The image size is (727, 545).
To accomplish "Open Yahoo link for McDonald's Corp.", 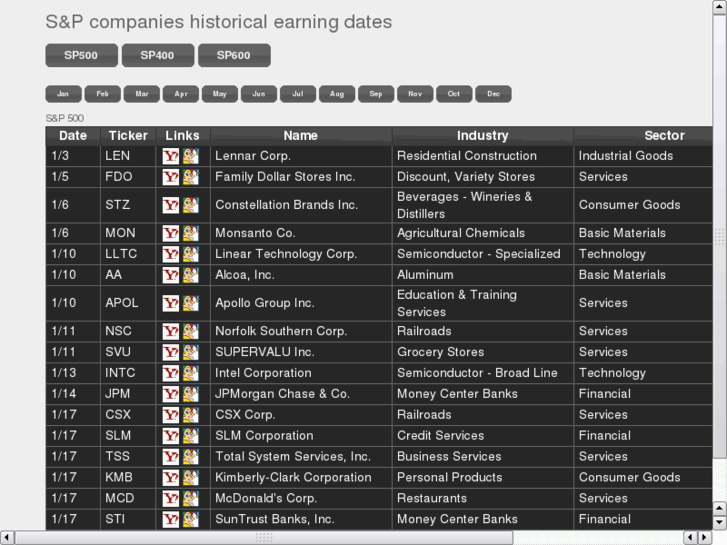I will coord(171,498).
